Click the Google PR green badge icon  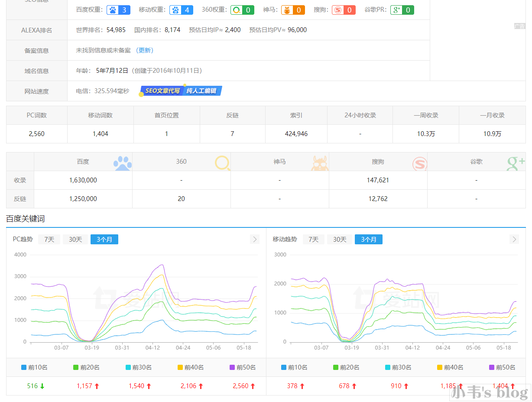[402, 10]
